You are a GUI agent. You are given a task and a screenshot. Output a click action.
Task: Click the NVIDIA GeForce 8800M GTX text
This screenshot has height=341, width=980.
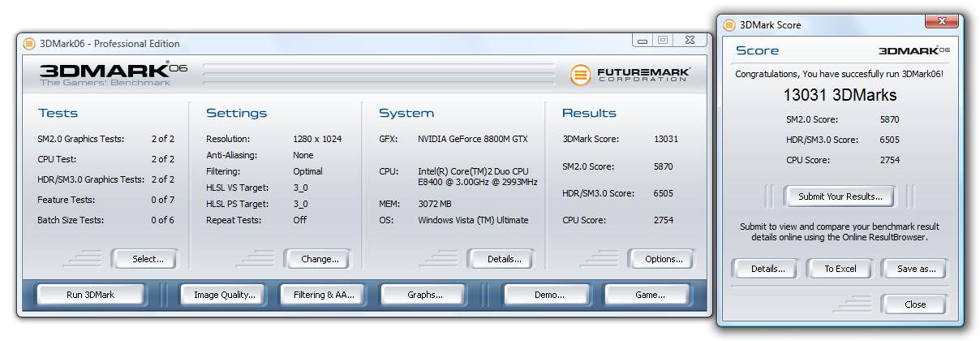point(473,139)
